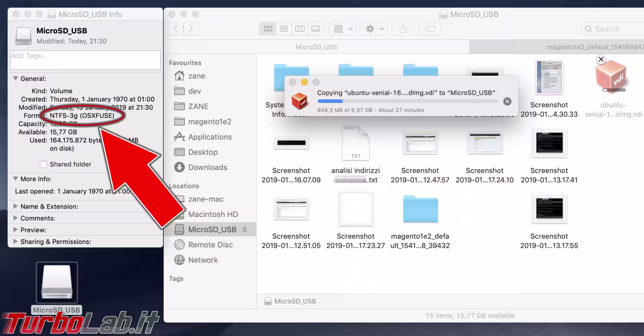Image resolution: width=644 pixels, height=336 pixels.
Task: Open the Action gear dropdown menu
Action: tap(374, 29)
